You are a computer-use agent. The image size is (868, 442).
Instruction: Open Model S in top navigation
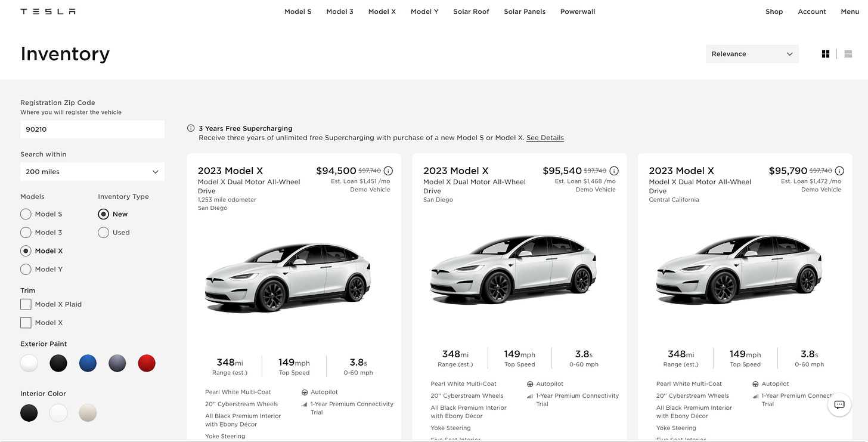click(298, 11)
